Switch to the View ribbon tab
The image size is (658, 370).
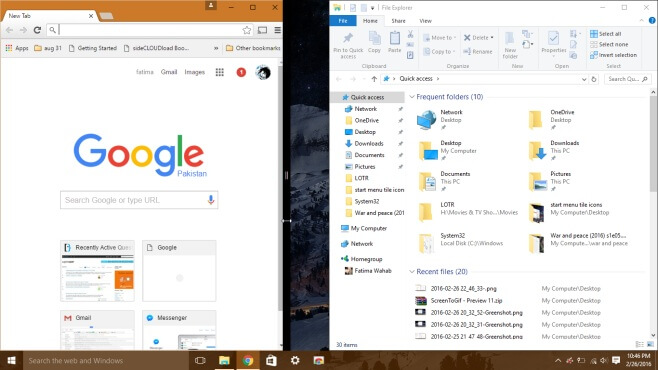425,21
